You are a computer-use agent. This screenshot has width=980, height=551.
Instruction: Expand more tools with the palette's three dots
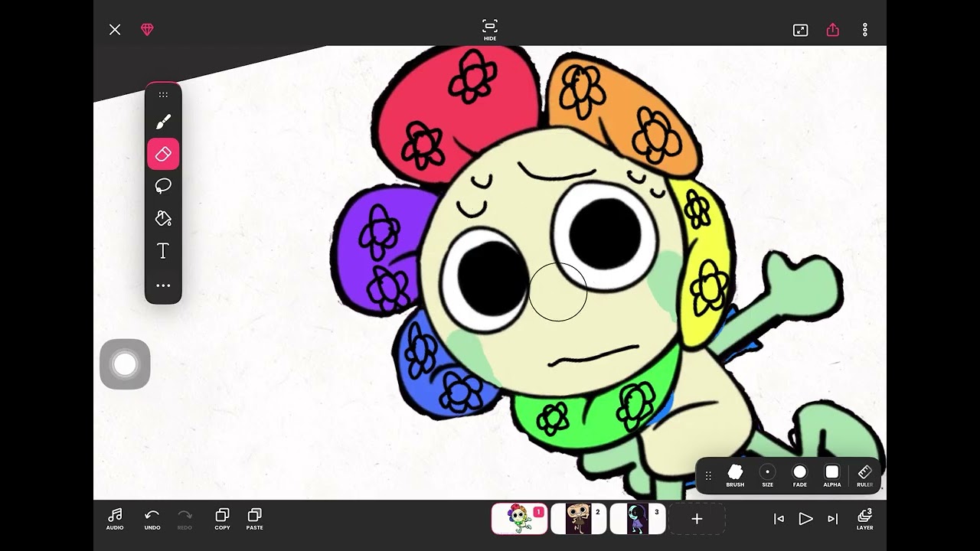(163, 285)
